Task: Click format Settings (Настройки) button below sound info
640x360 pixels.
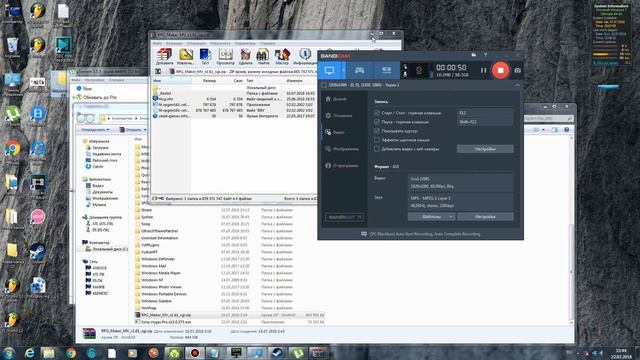Action: pyautogui.click(x=485, y=217)
